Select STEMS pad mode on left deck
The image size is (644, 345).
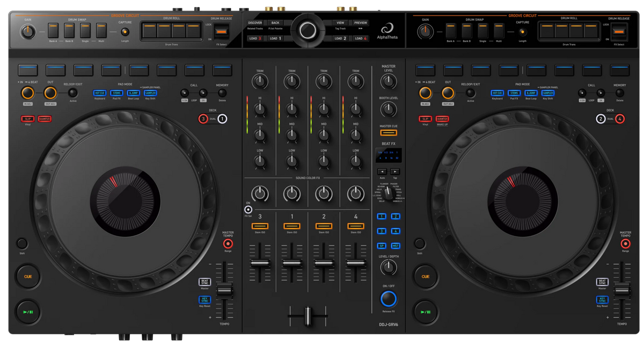116,93
